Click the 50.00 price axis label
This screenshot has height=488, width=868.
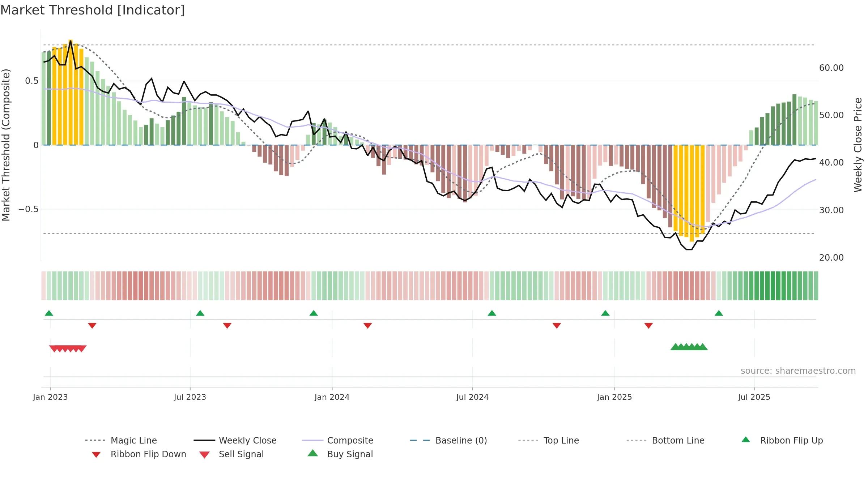click(831, 115)
